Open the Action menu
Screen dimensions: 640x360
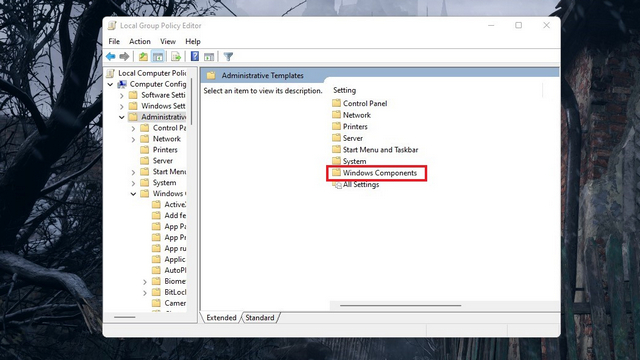[140, 41]
